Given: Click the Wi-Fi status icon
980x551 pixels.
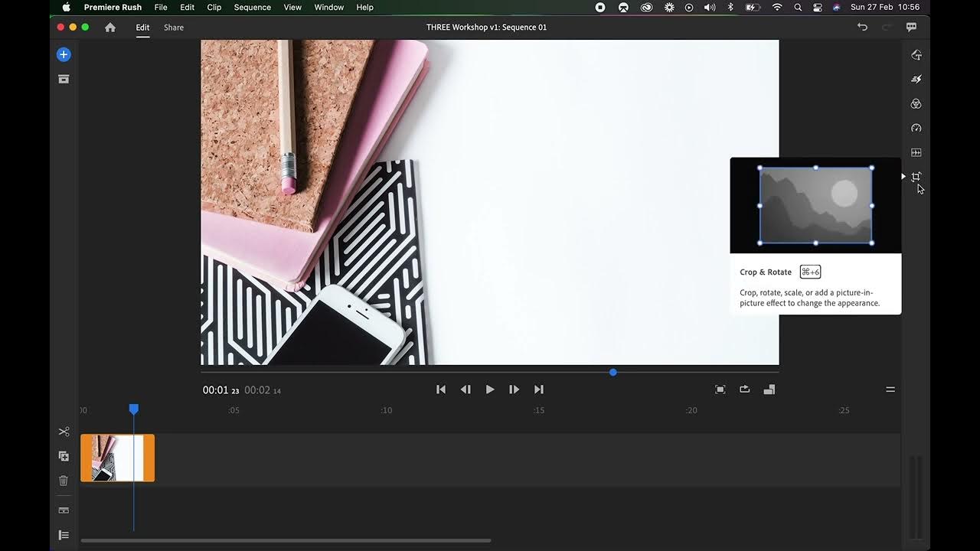Looking at the screenshot, I should [x=777, y=7].
